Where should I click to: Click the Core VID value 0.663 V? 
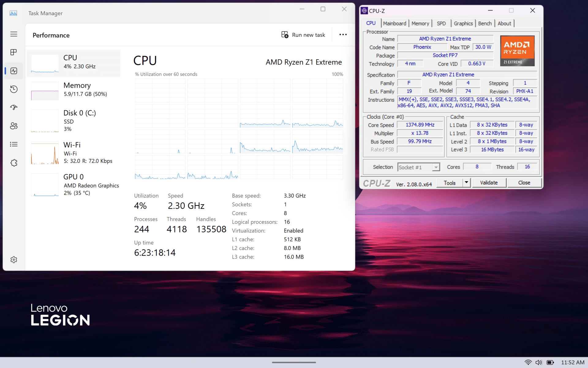coord(477,63)
